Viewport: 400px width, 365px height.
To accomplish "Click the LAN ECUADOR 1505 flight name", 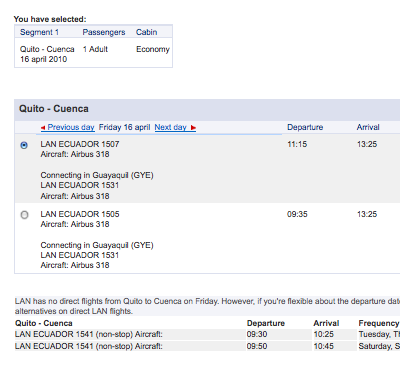I will pyautogui.click(x=80, y=214).
